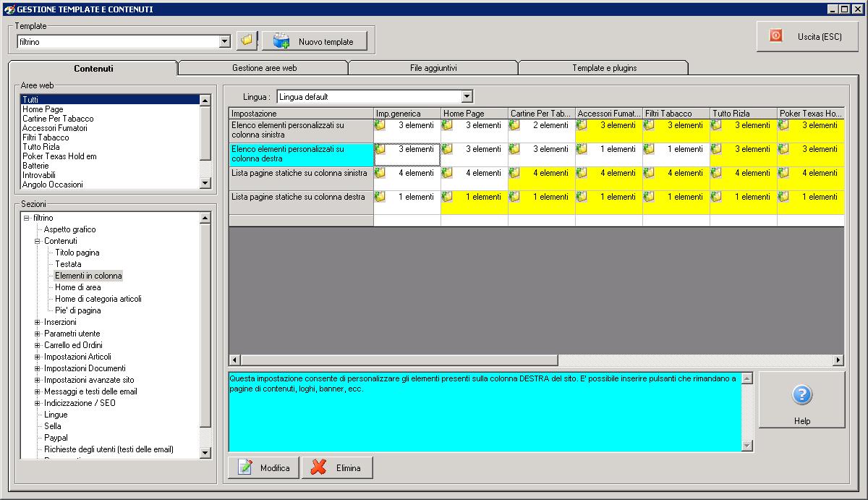This screenshot has width=868, height=500.
Task: Click icon in Imp.generica cell, pagine statiche destra row
Action: pos(380,197)
